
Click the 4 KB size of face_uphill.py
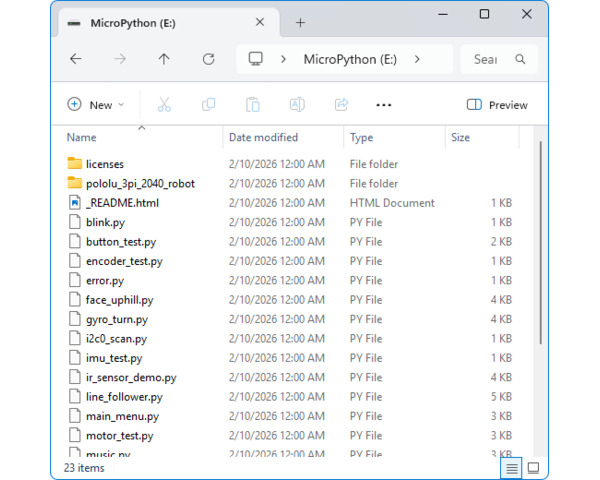point(501,300)
